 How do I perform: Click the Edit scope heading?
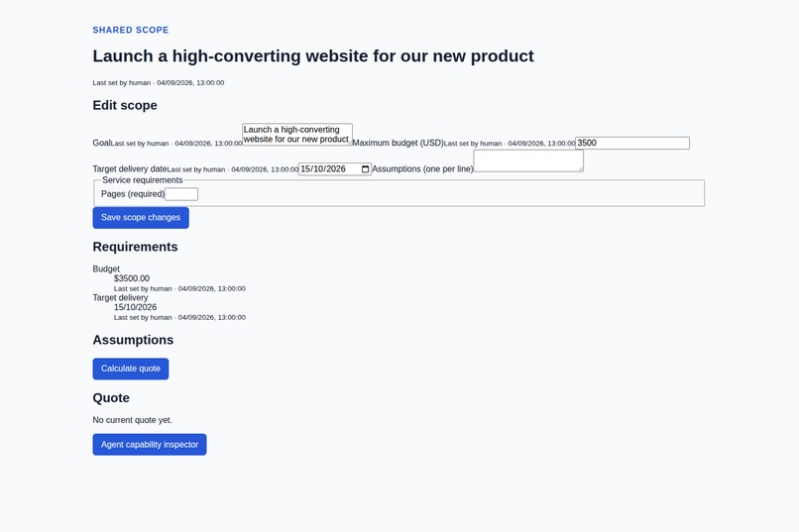[x=125, y=105]
